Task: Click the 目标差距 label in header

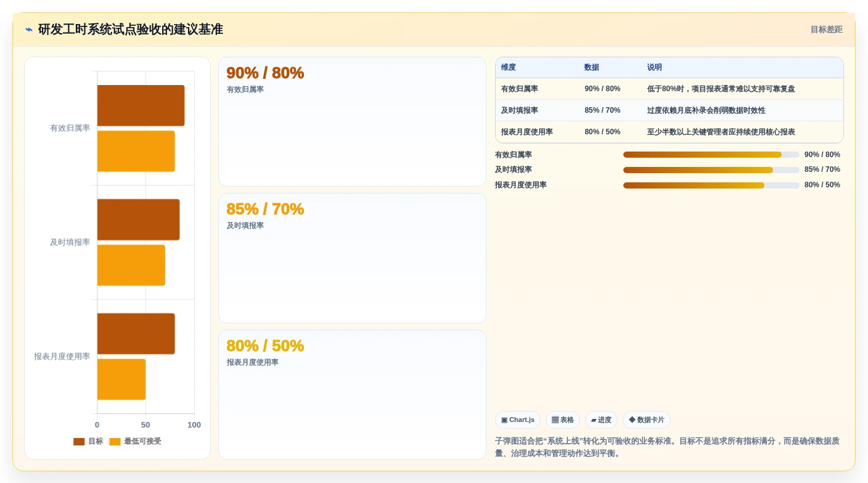Action: tap(826, 30)
